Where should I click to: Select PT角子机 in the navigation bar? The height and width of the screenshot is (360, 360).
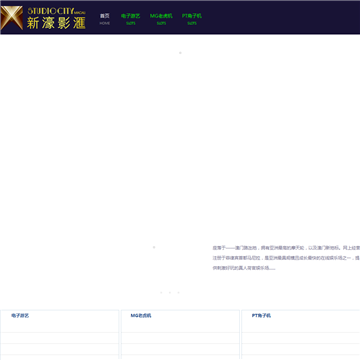[192, 19]
